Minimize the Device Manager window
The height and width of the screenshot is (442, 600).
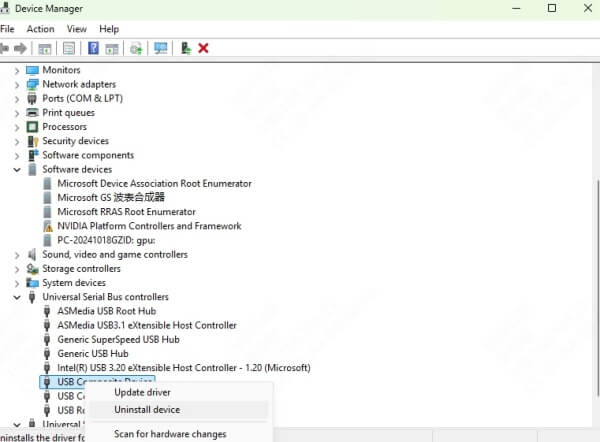coord(516,8)
